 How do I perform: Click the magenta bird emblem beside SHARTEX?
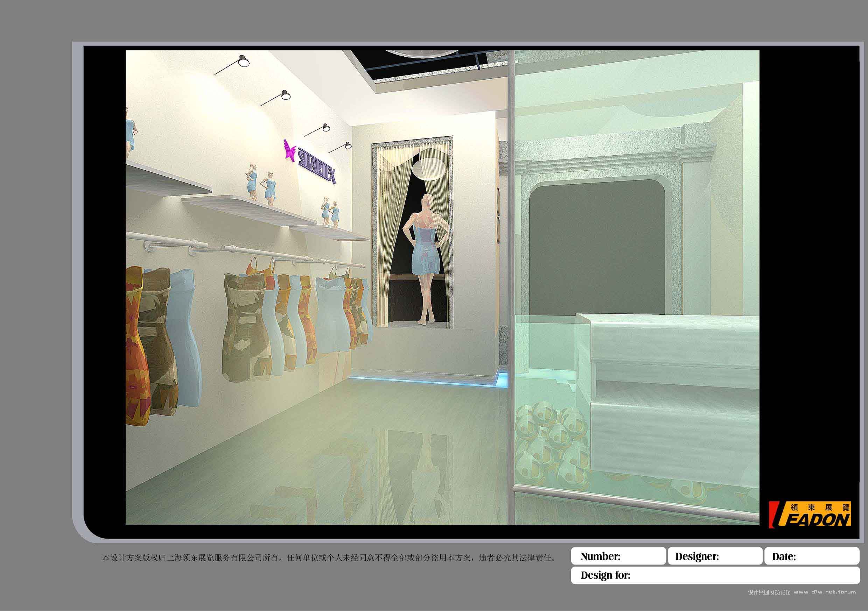(290, 152)
